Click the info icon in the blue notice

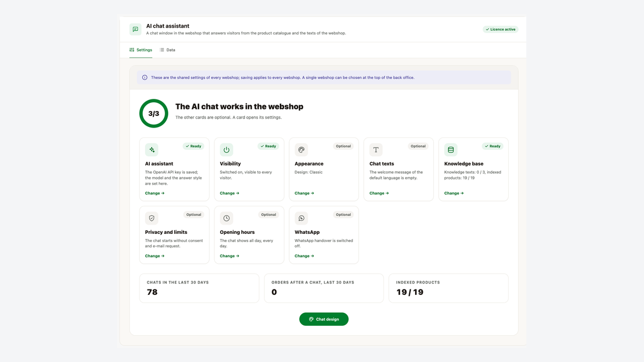point(145,78)
